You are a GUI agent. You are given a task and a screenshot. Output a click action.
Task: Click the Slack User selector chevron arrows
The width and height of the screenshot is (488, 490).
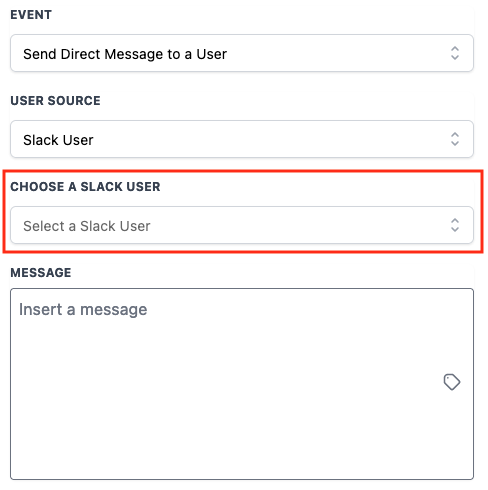tap(455, 225)
